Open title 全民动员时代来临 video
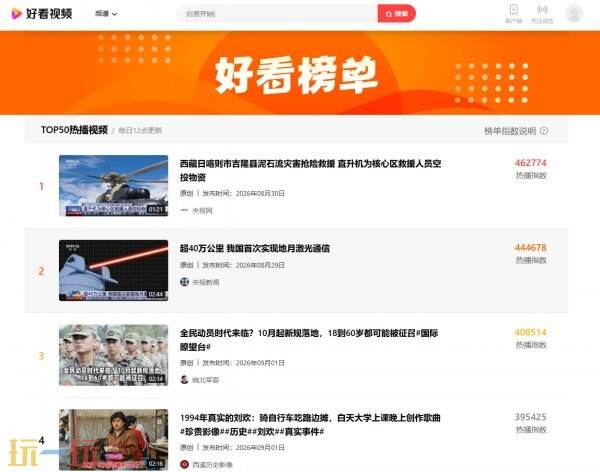This screenshot has width=600, height=472. (x=309, y=340)
